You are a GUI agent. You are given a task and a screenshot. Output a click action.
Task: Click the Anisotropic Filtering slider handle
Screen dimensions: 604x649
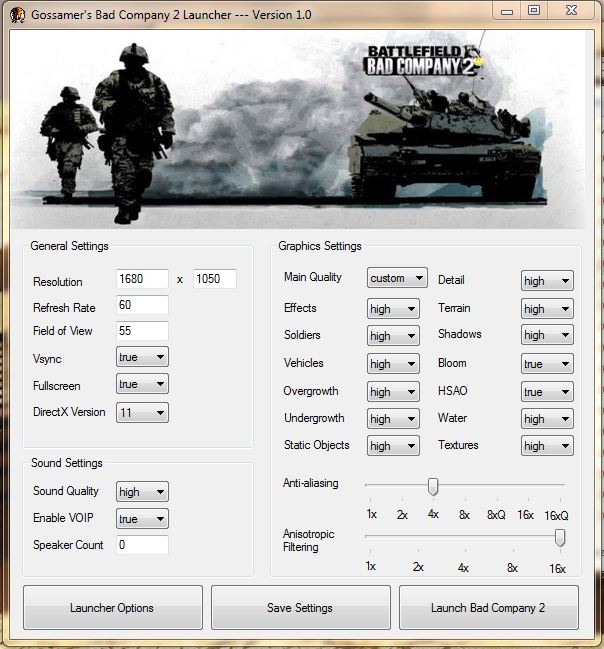560,538
